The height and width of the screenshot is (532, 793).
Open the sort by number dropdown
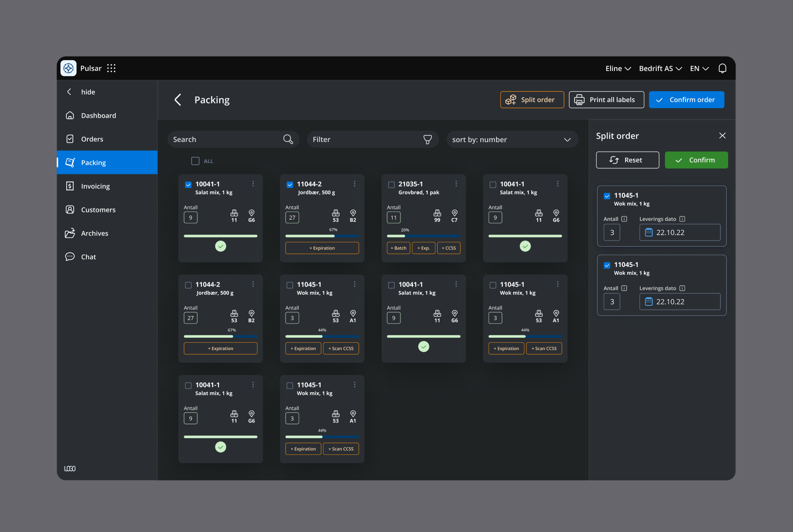512,139
